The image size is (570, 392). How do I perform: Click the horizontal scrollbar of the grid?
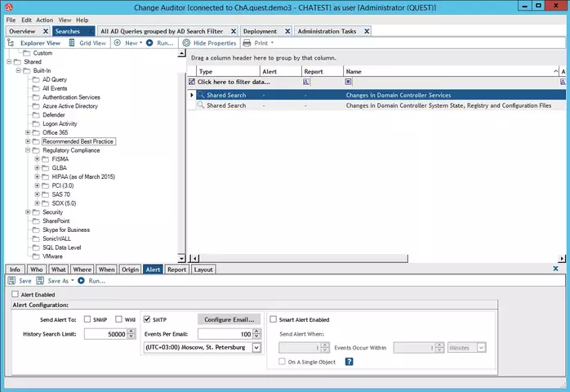point(304,259)
